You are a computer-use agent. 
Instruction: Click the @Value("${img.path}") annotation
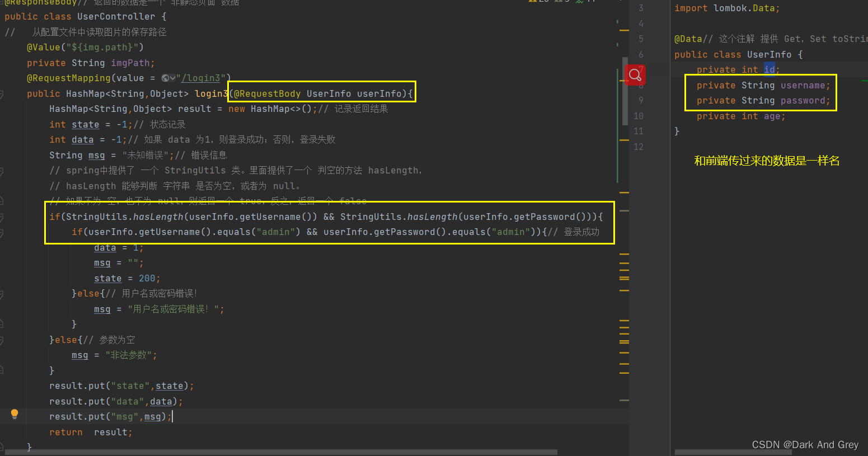pos(85,48)
